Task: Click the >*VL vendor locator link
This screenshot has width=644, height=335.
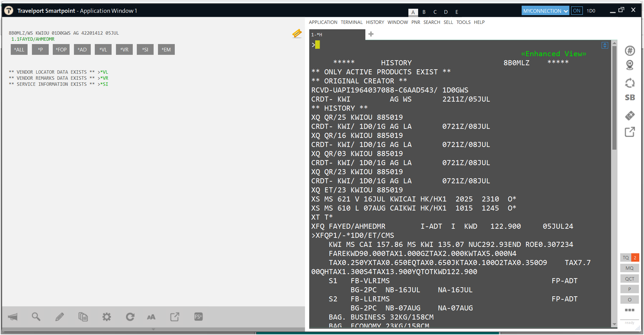Action: point(103,72)
